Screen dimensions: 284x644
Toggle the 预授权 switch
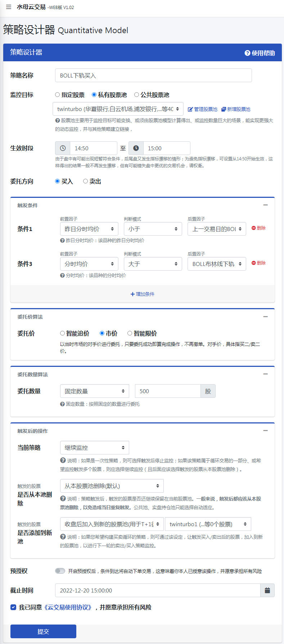point(60,571)
